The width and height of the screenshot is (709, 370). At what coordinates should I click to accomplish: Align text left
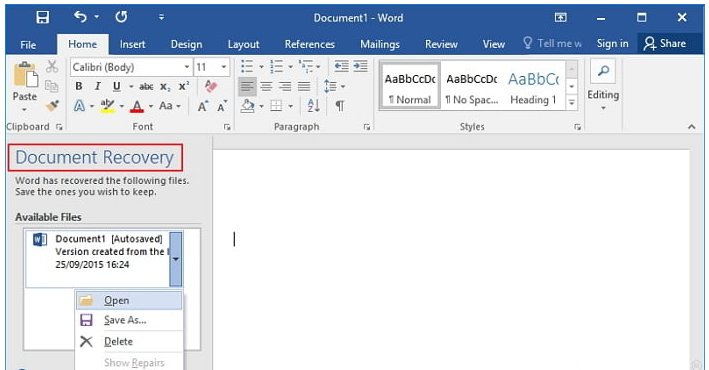(x=247, y=86)
